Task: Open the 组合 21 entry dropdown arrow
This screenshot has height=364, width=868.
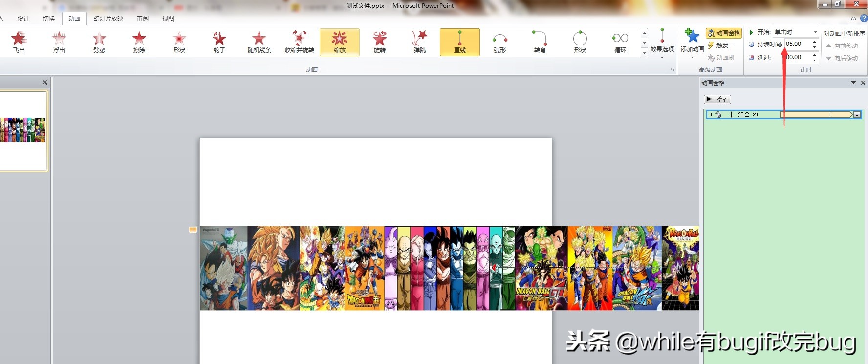Action: click(857, 114)
